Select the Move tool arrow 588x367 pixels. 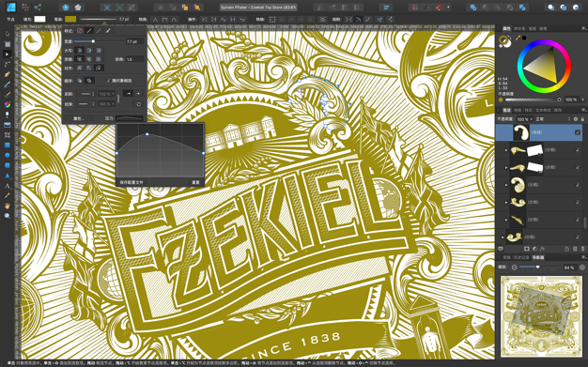(x=8, y=34)
